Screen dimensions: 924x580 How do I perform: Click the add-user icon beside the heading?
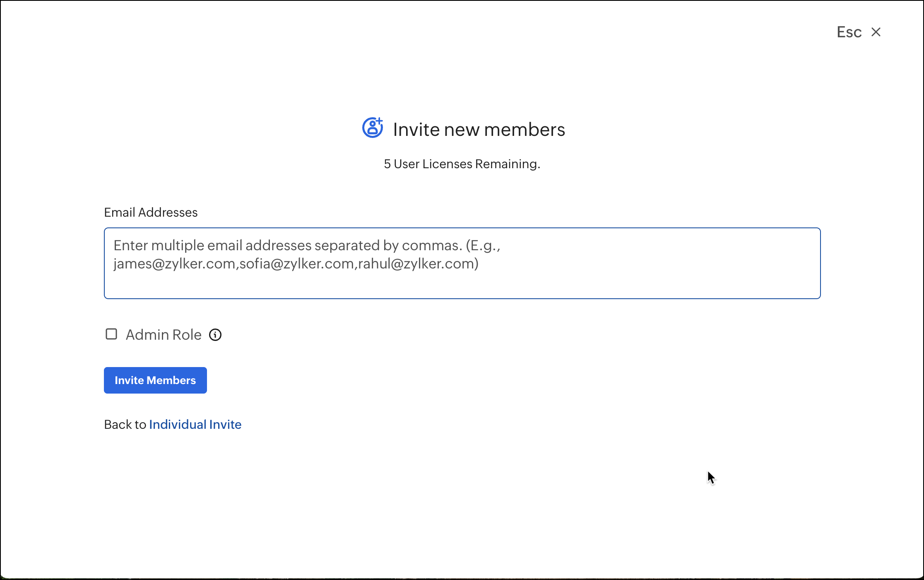(373, 128)
